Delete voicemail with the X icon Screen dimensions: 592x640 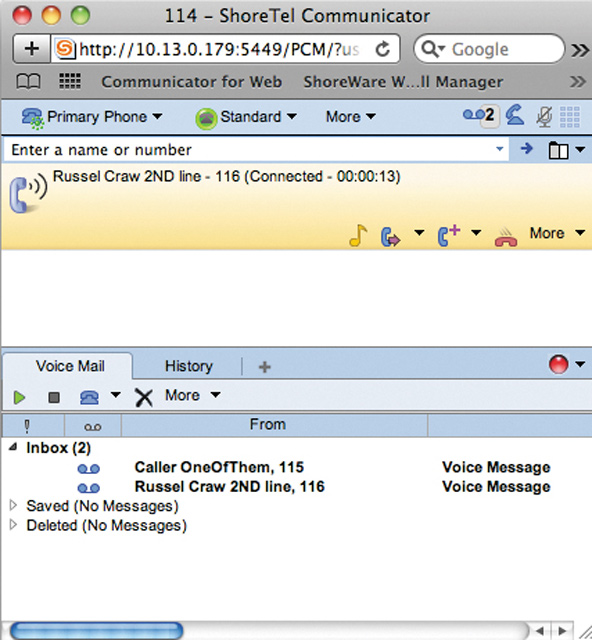coord(144,397)
